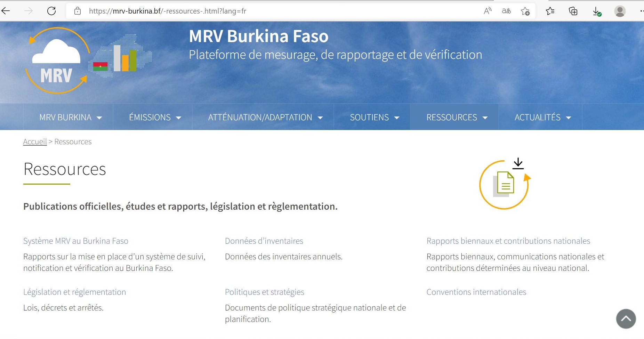Go back using the browser back arrow

pos(6,11)
